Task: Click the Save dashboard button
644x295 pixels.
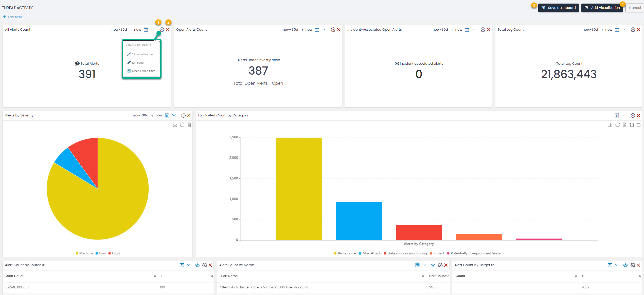Action: pyautogui.click(x=559, y=8)
